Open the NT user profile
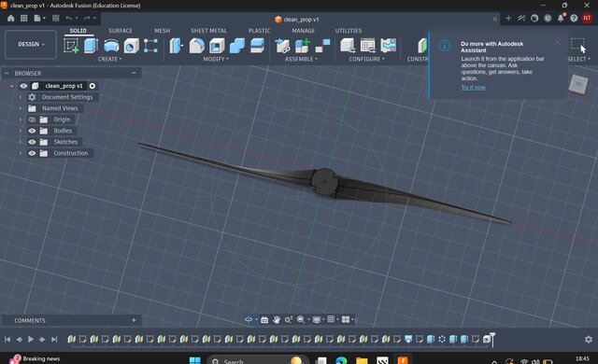The height and width of the screenshot is (364, 598). point(587,18)
